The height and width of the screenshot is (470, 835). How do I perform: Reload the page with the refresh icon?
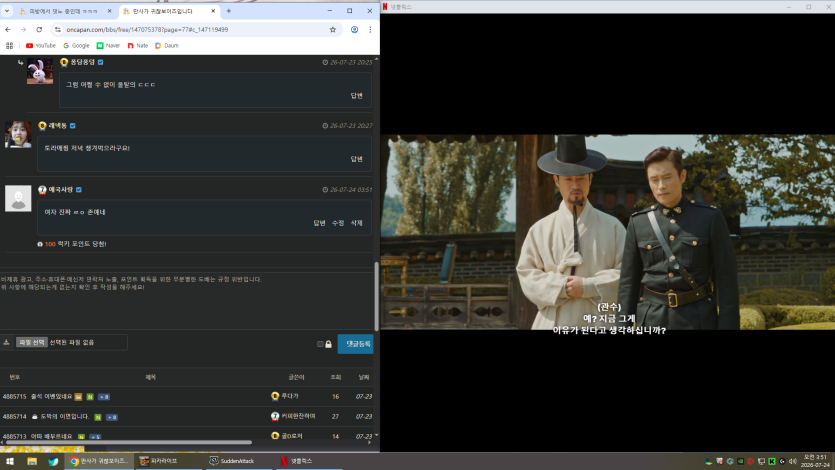click(x=39, y=30)
